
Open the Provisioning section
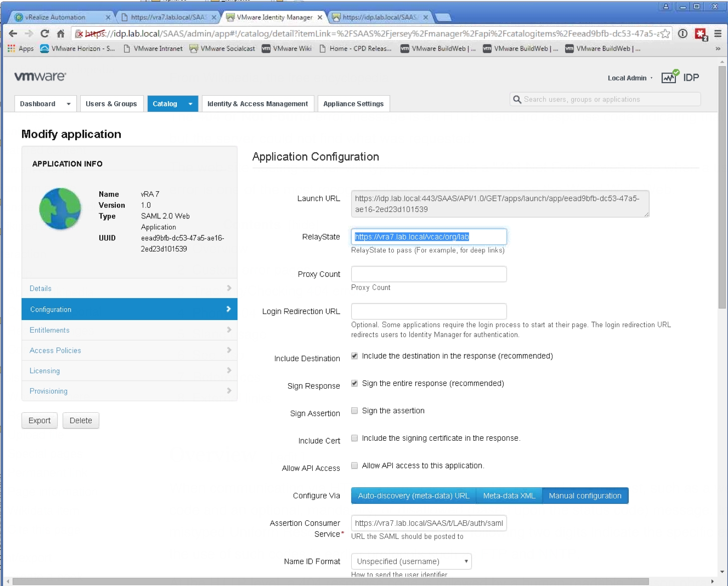tap(129, 391)
